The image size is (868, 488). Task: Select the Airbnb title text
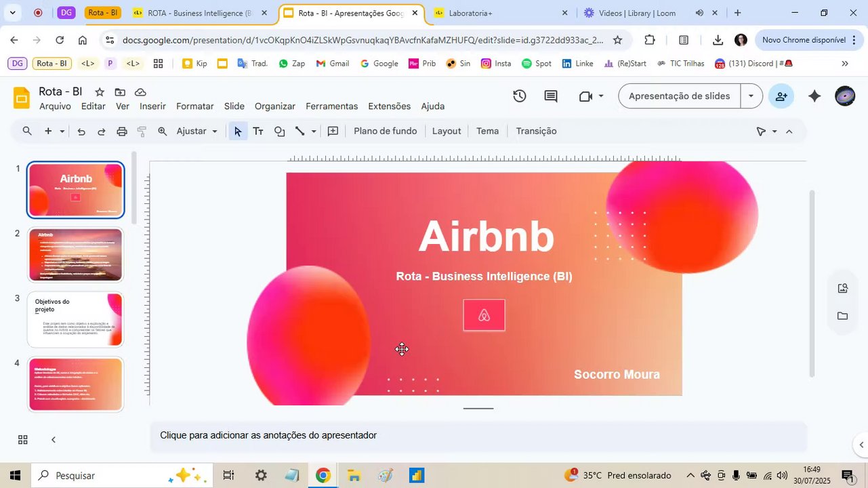pos(487,237)
